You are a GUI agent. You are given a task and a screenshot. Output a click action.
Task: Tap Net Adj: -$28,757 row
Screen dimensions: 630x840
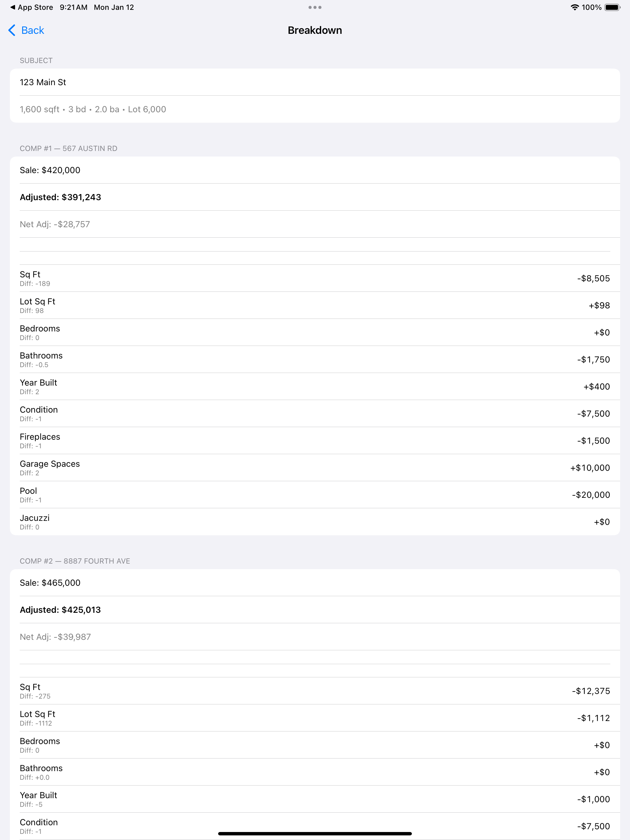coord(315,224)
